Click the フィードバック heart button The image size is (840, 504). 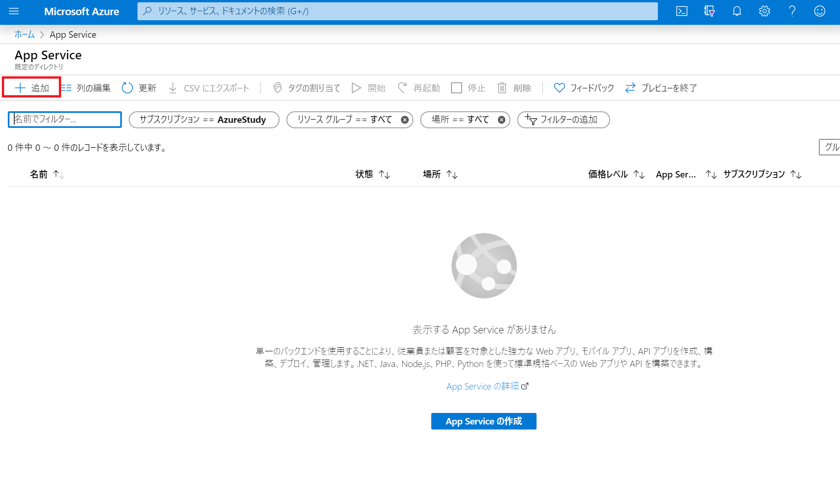pyautogui.click(x=584, y=88)
